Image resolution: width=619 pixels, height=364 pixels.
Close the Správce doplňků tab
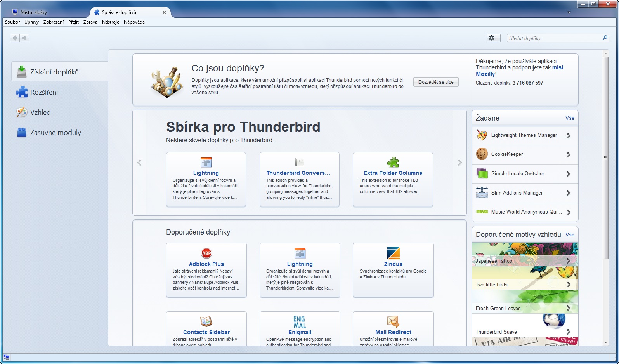tap(164, 12)
